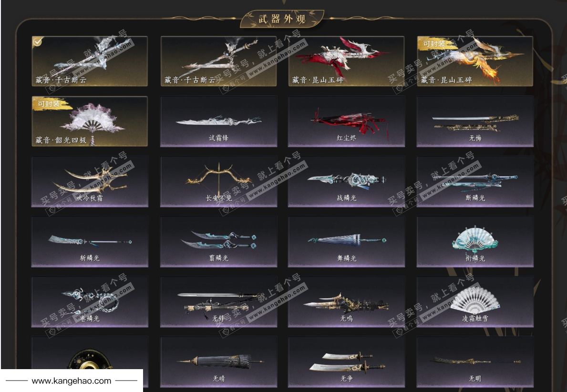
Task: Choose the 无悔 sword and sheath skin
Action: tap(475, 121)
